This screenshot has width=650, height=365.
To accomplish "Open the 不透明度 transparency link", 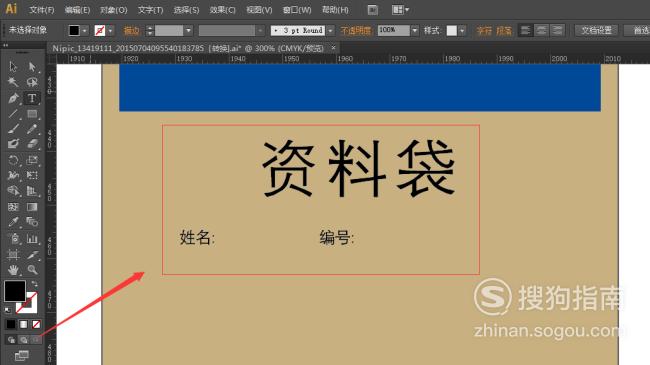I will [x=356, y=31].
